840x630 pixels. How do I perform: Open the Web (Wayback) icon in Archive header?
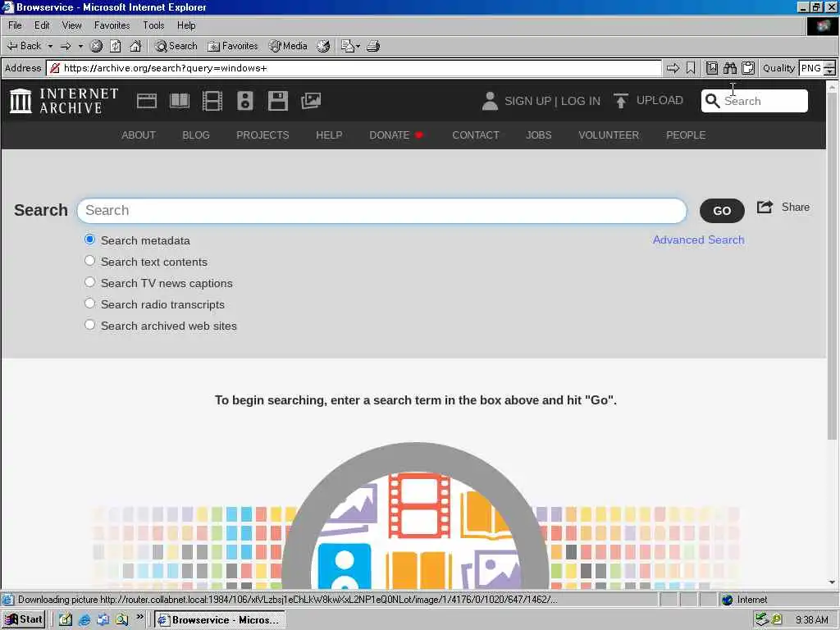pyautogui.click(x=146, y=101)
